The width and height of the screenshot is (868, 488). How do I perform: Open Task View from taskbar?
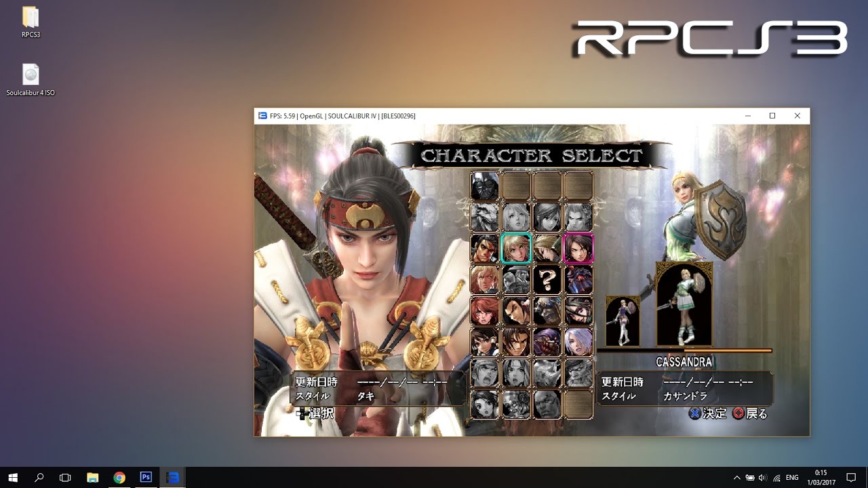(x=65, y=477)
